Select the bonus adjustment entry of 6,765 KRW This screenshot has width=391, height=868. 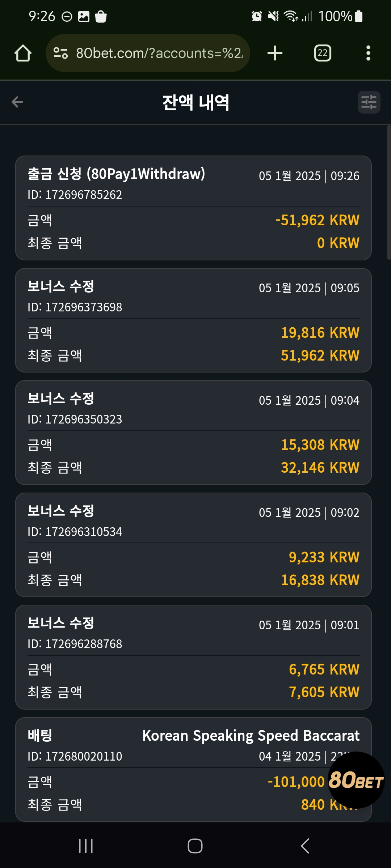click(193, 657)
